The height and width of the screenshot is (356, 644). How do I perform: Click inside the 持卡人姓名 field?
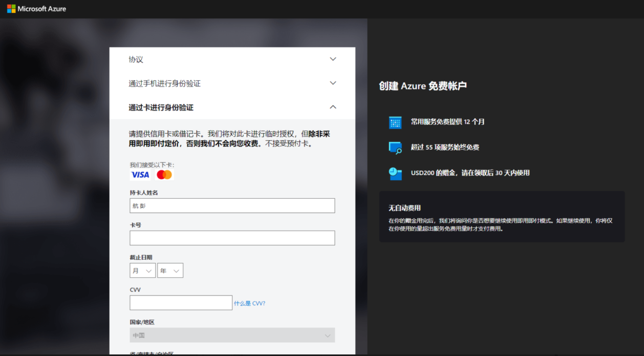pos(232,205)
